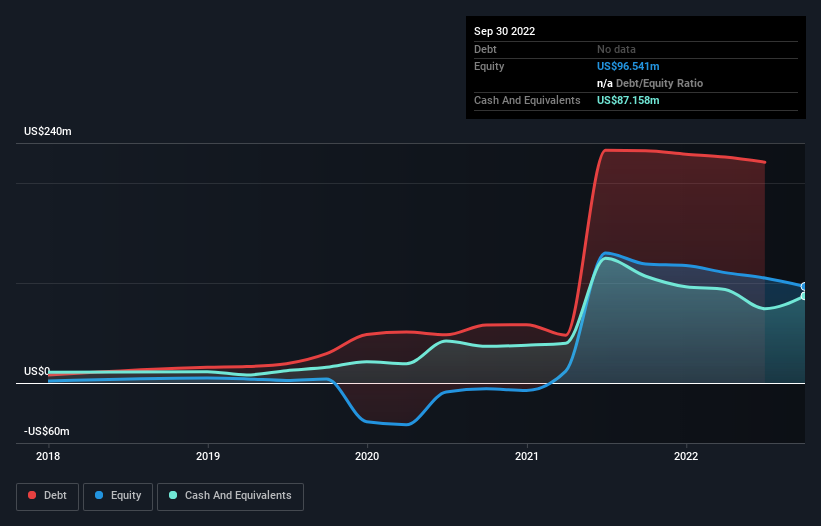Click the 2018 x-axis label
The height and width of the screenshot is (526, 821).
tap(48, 456)
